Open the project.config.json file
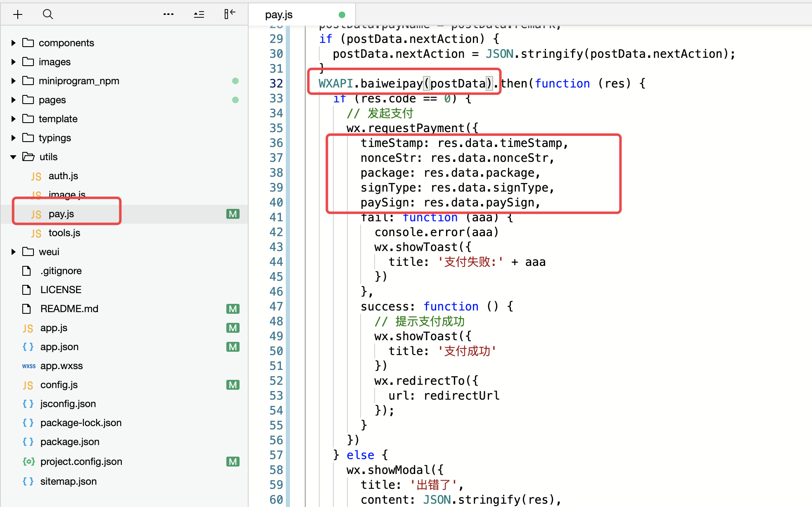 (x=81, y=462)
